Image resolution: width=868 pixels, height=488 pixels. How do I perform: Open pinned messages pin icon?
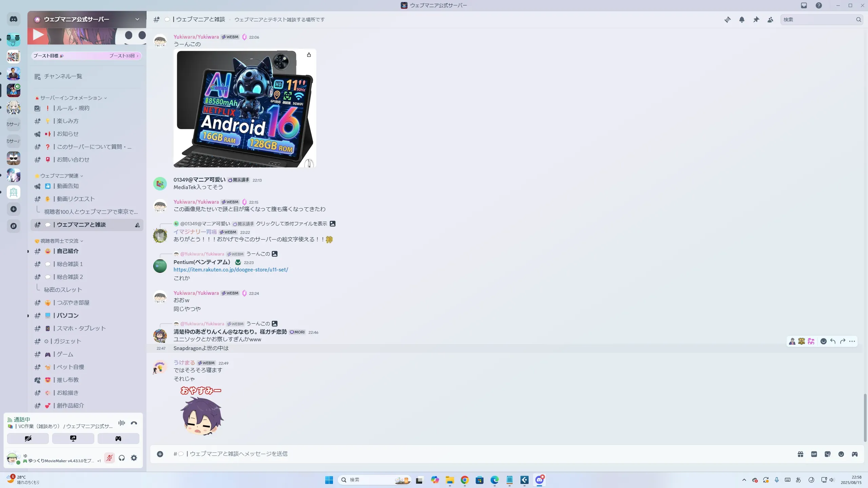coord(756,20)
